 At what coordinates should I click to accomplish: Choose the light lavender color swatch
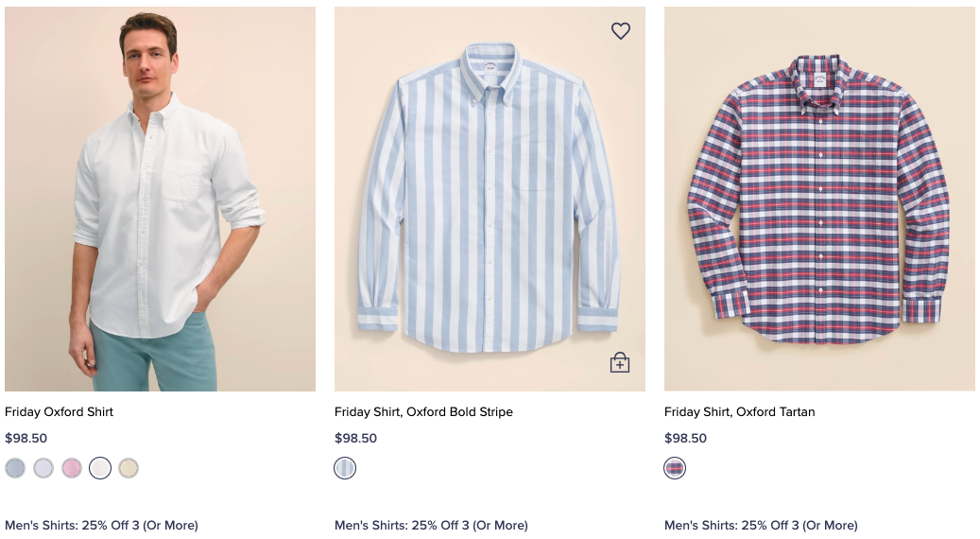tap(43, 468)
